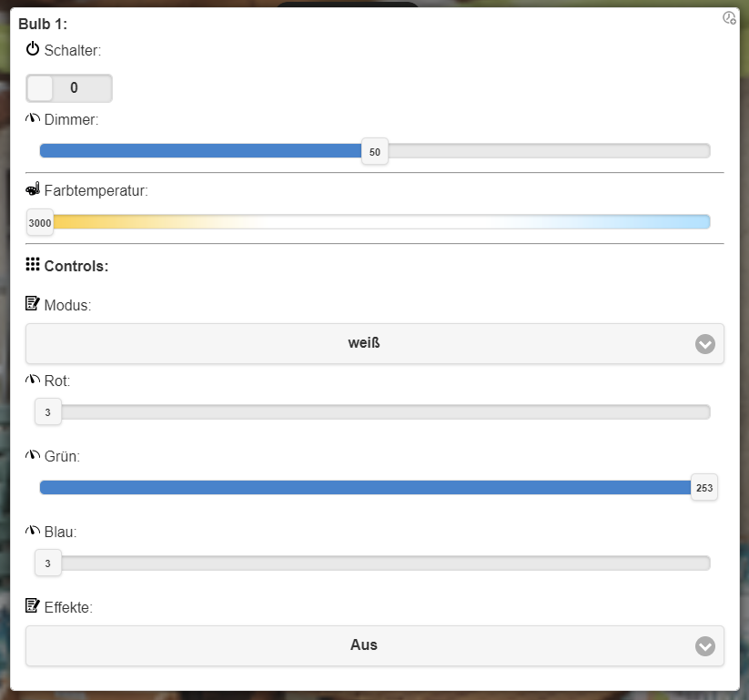
Task: Click the Blau slider handle at 3
Action: [47, 563]
